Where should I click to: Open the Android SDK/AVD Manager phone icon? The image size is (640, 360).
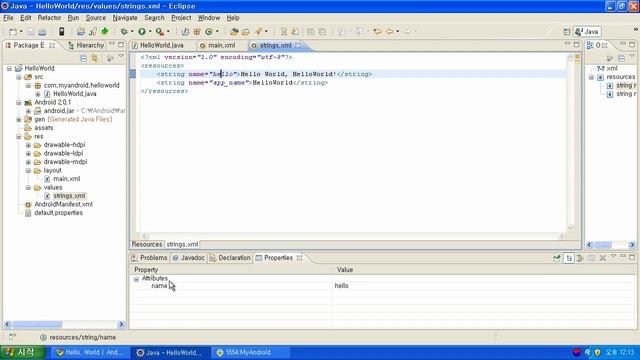click(61, 31)
